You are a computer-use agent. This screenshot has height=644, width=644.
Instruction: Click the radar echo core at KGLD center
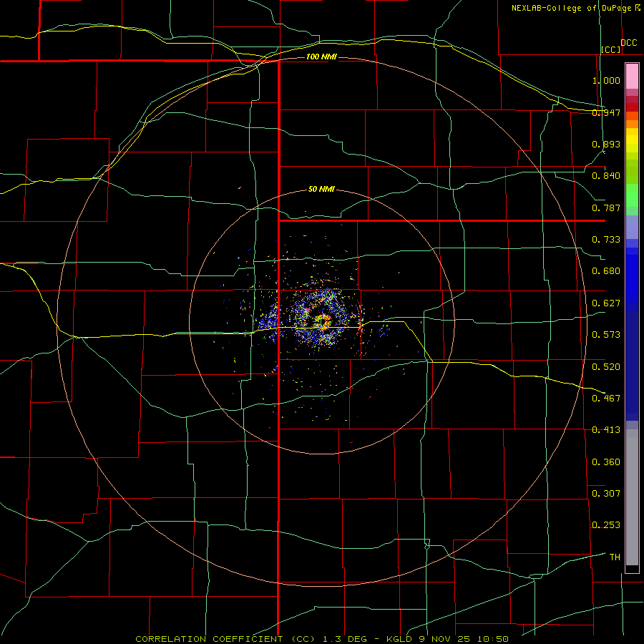(x=323, y=321)
